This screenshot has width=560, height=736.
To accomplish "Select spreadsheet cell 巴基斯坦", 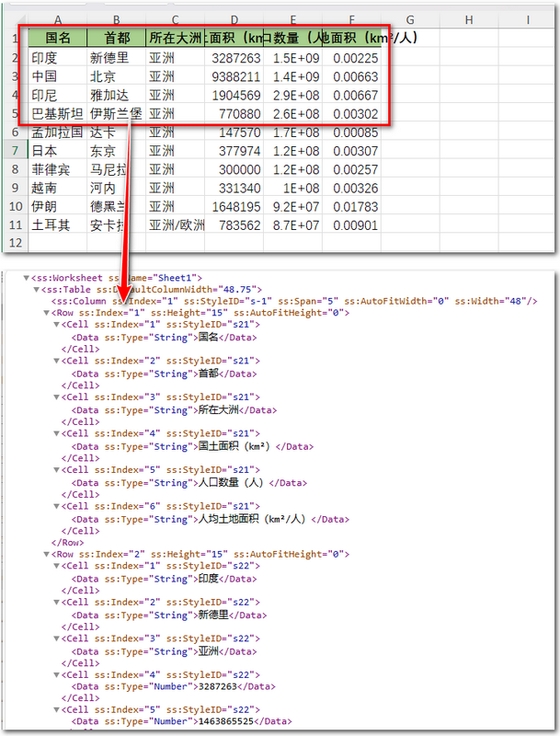I will tap(58, 113).
